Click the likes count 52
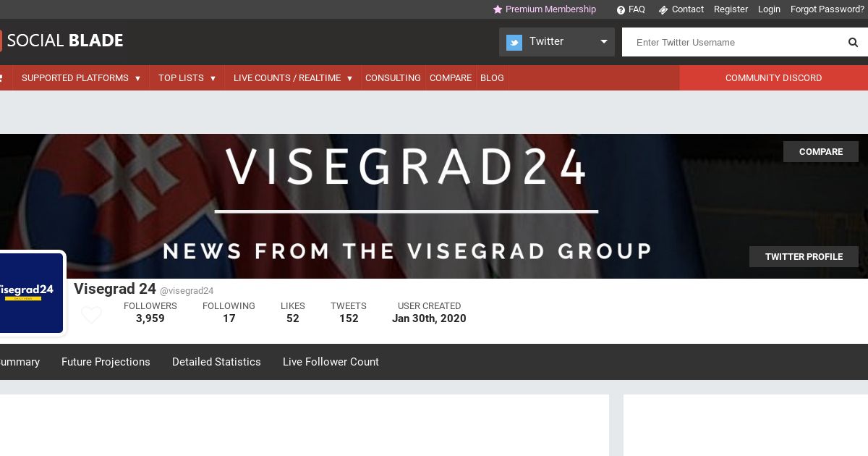This screenshot has height=456, width=868. [x=293, y=318]
